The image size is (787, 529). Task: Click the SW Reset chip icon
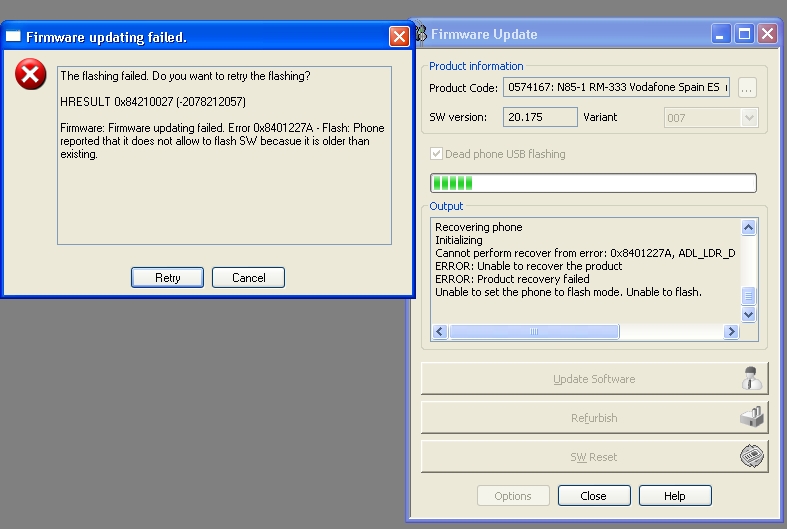[752, 456]
